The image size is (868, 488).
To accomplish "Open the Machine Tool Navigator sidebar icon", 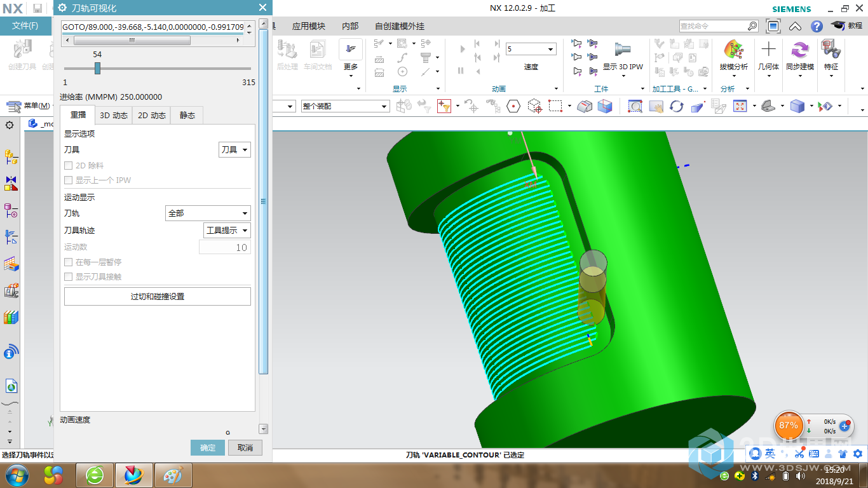I will coord(11,290).
